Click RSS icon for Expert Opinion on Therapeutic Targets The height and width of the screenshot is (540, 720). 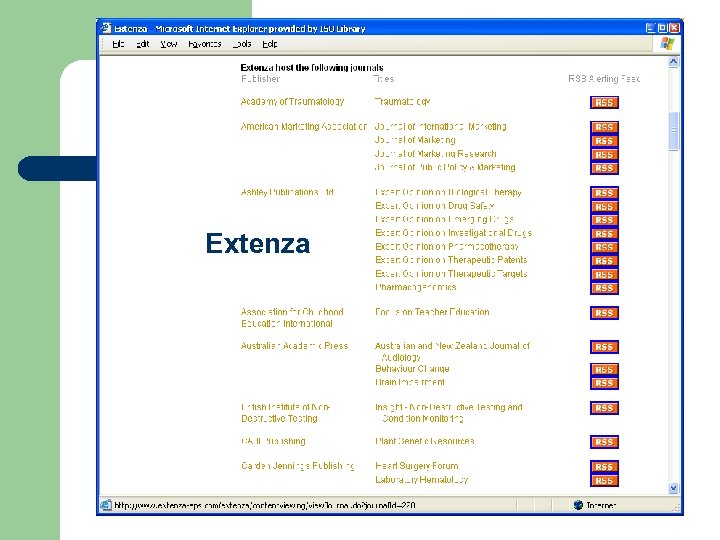click(x=604, y=275)
